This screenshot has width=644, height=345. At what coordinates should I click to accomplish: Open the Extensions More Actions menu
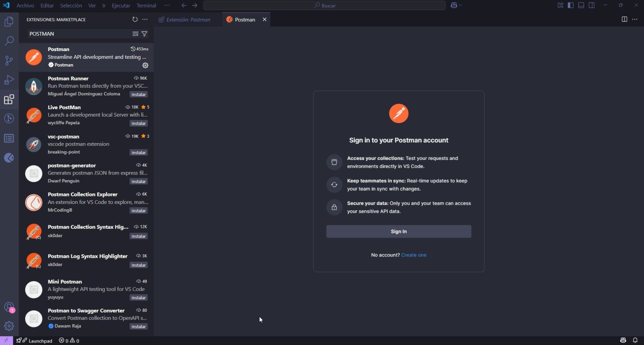click(145, 19)
